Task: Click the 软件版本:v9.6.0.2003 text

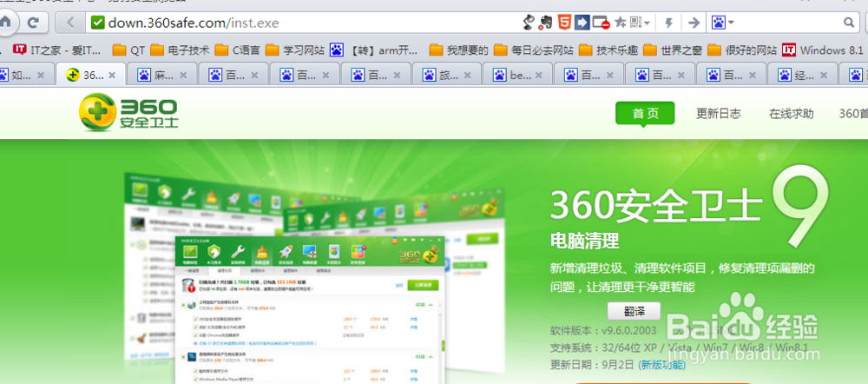Action: (x=603, y=331)
